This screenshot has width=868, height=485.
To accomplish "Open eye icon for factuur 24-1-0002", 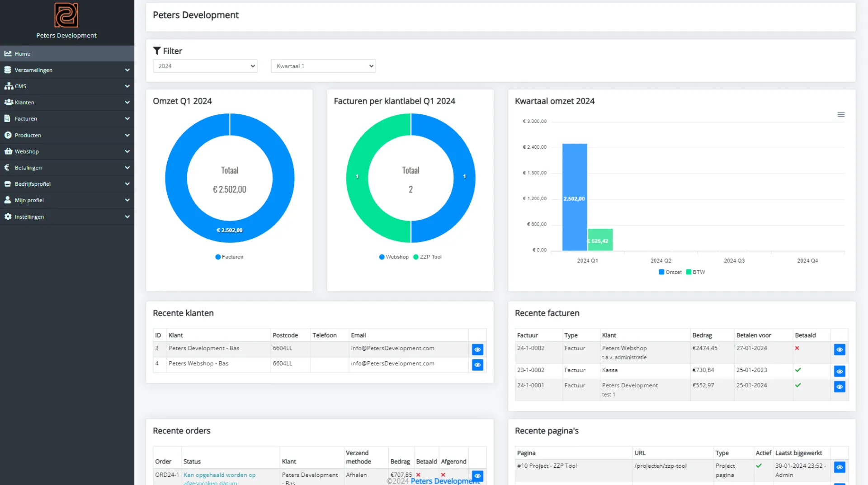I will [x=840, y=349].
